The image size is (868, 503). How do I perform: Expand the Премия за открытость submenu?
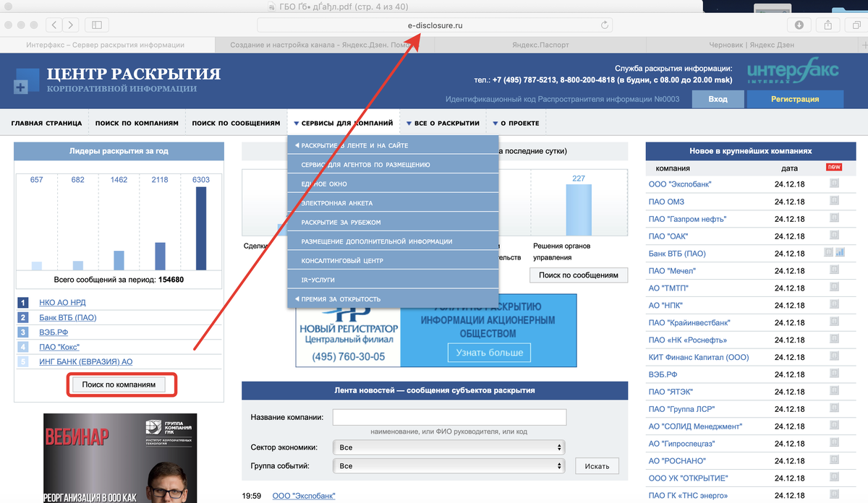click(x=393, y=298)
